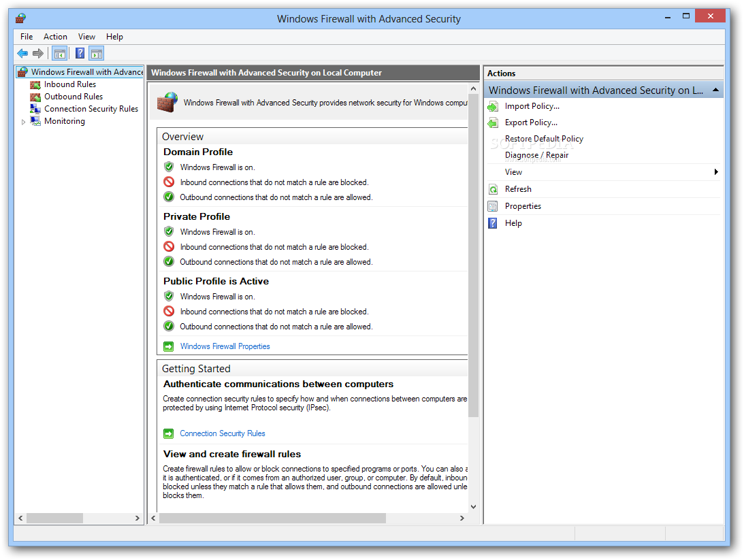This screenshot has height=560, width=744.
Task: Open the View menu in the menu bar
Action: pyautogui.click(x=87, y=37)
